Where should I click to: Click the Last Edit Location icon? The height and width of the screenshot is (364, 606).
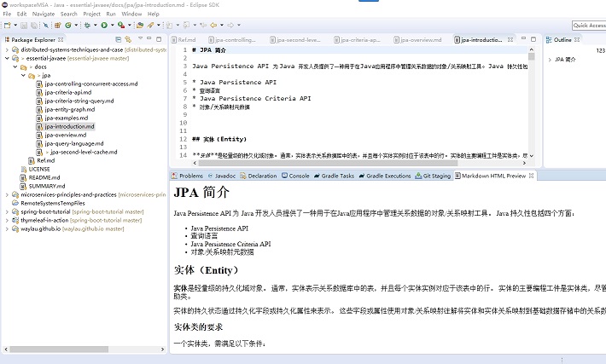tap(203, 25)
